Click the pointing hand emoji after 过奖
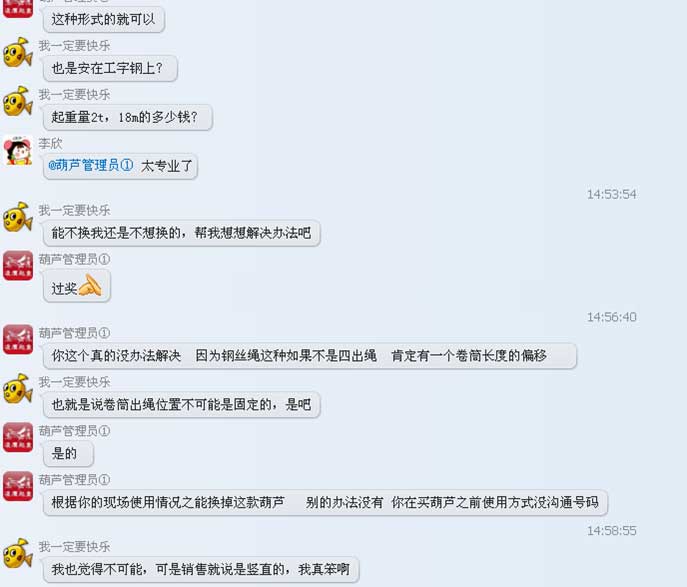Screen dimensions: 687x587 (90, 286)
